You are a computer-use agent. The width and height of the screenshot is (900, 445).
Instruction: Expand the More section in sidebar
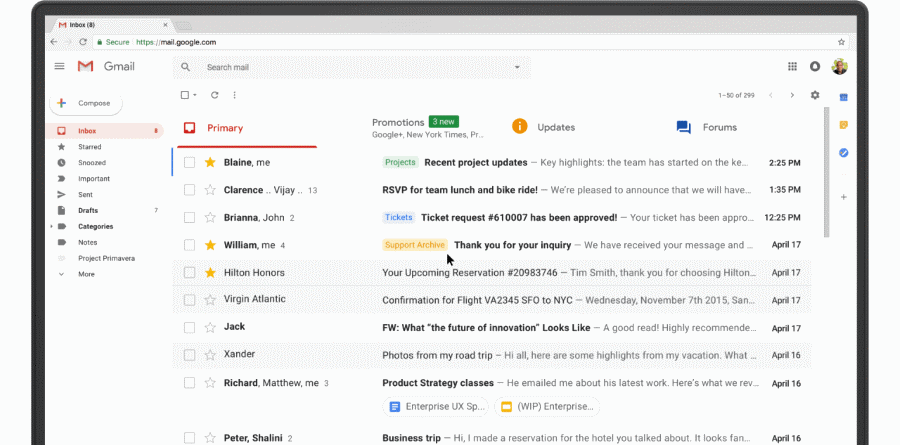[62, 273]
